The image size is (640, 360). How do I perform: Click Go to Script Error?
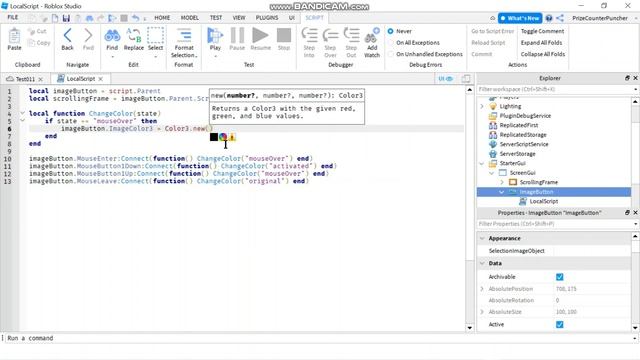(x=492, y=31)
